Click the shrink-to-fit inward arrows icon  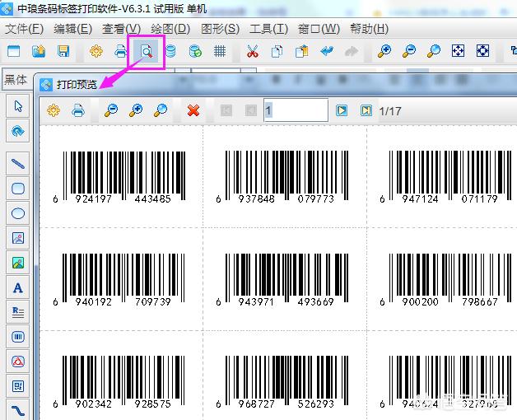(x=482, y=51)
